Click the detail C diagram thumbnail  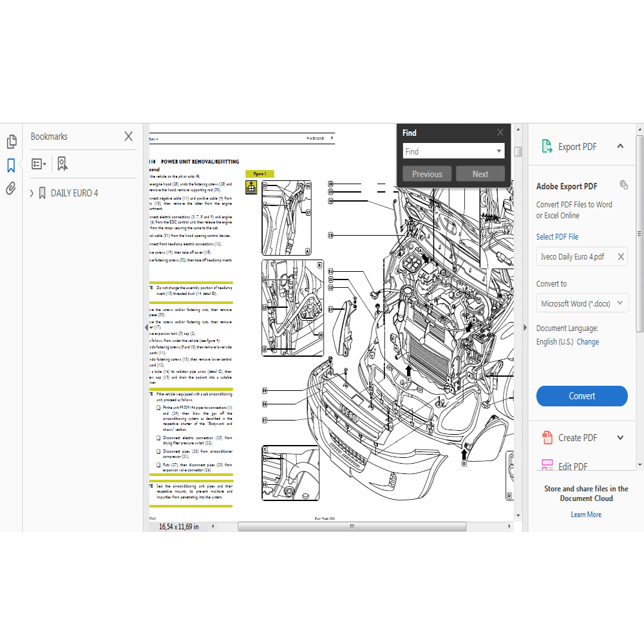[x=290, y=473]
